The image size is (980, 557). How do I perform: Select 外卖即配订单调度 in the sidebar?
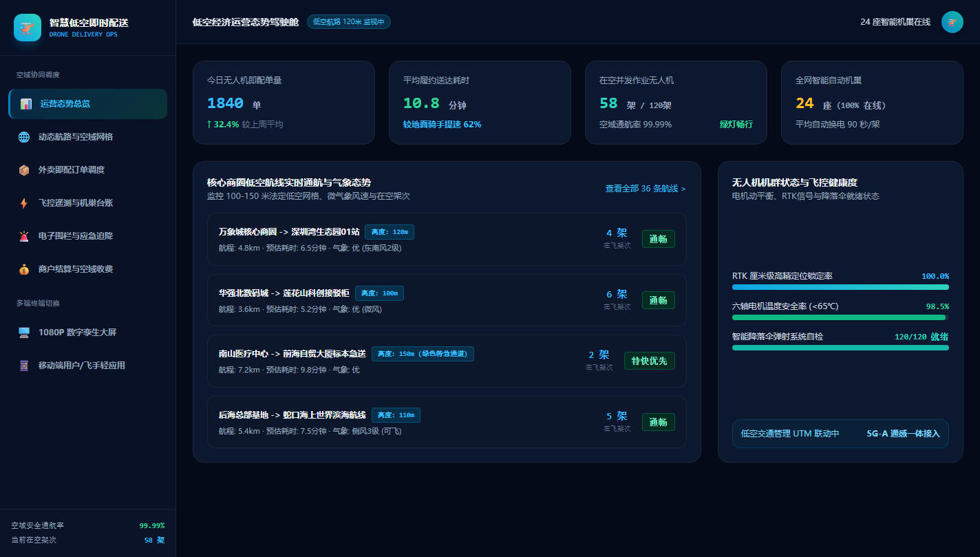87,170
